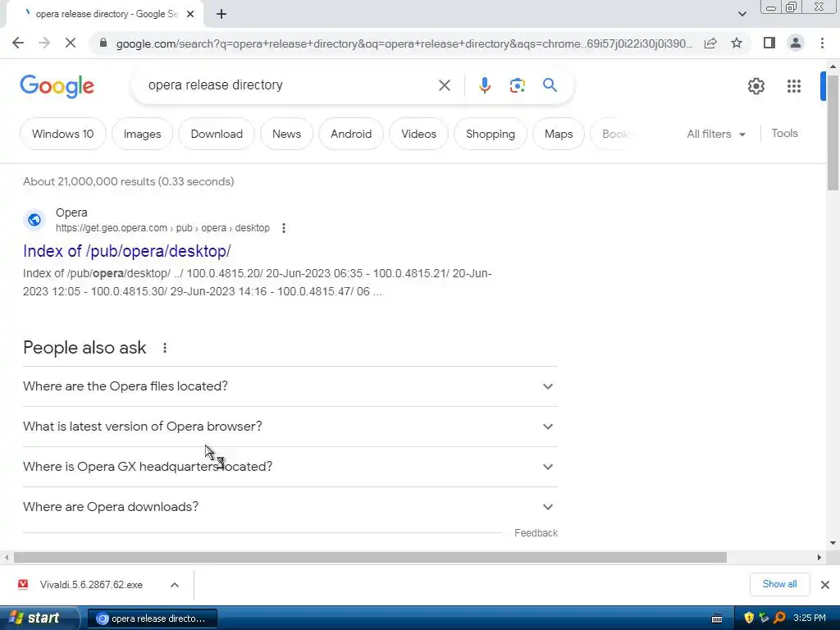The width and height of the screenshot is (840, 630).
Task: Open the Google apps grid
Action: click(794, 85)
